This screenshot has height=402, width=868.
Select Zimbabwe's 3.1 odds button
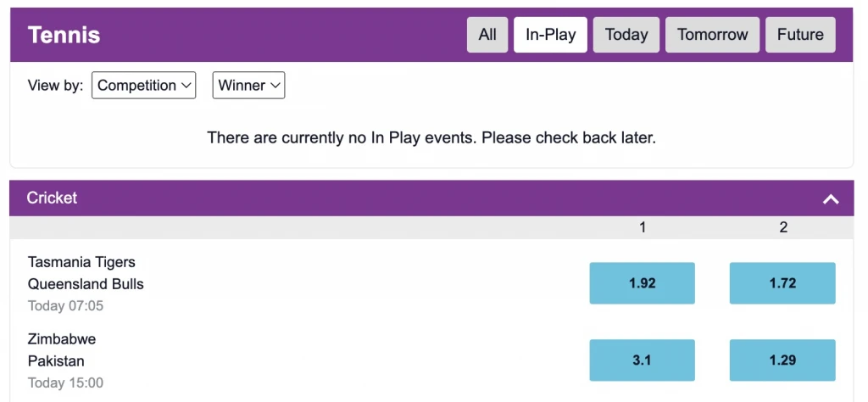click(642, 360)
